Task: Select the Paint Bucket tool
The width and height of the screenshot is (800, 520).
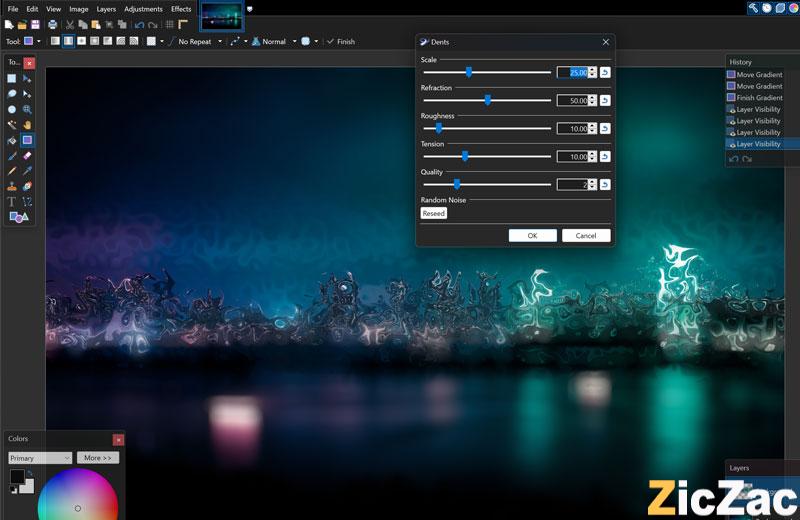Action: point(12,141)
